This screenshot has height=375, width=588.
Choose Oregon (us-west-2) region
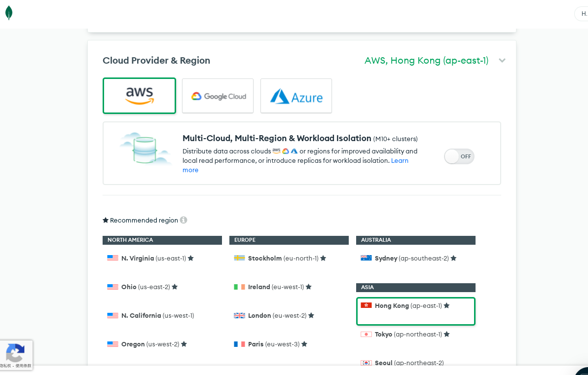(150, 344)
